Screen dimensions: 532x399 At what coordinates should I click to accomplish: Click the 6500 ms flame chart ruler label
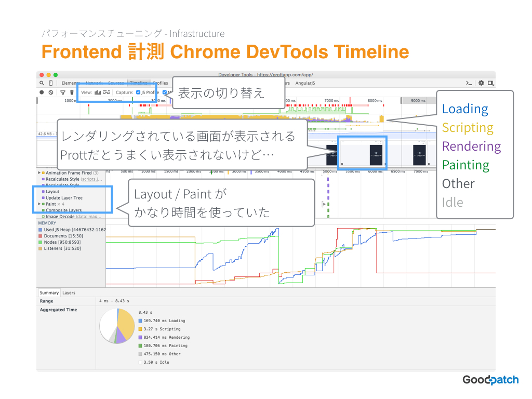398,171
